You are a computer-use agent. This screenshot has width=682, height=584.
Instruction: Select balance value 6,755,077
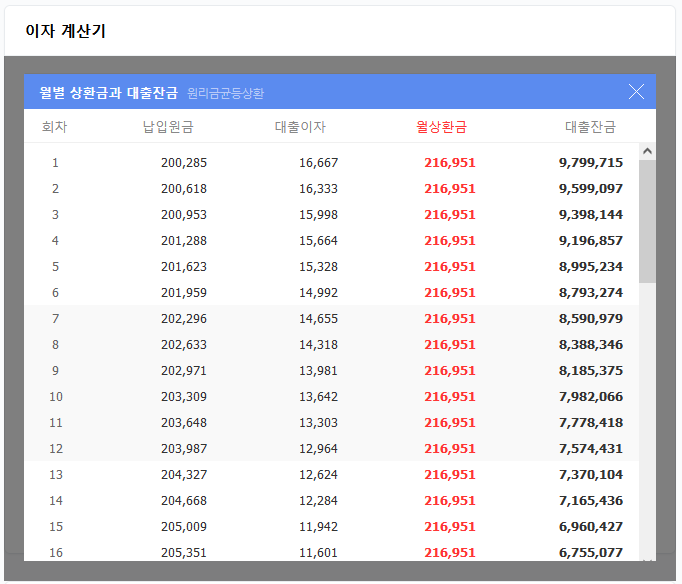[x=591, y=553]
